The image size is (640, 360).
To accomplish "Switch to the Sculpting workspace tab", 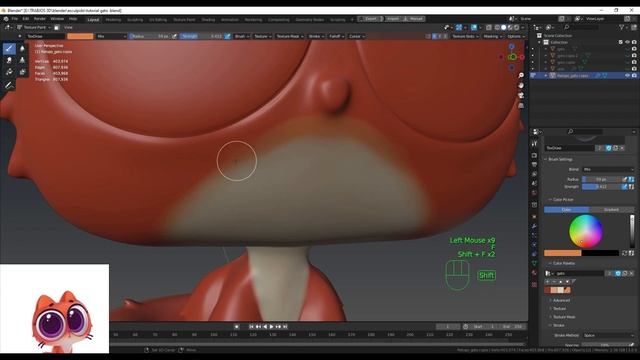I will tap(135, 20).
